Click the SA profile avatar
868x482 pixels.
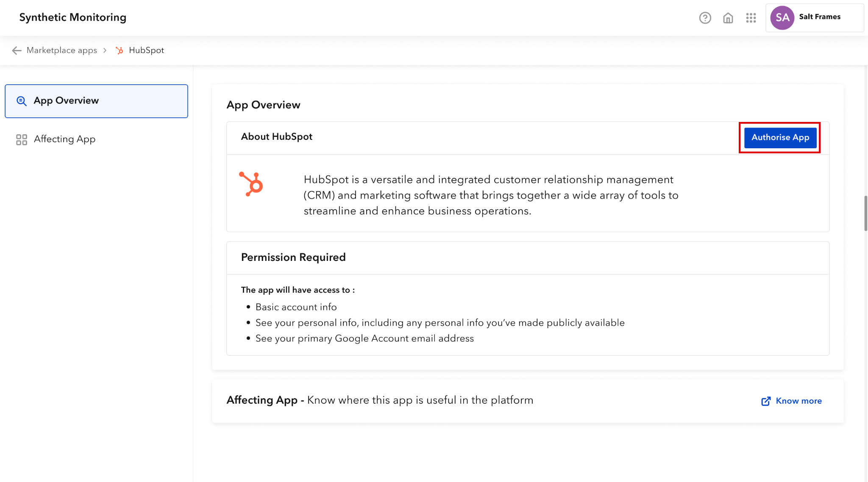tap(782, 18)
